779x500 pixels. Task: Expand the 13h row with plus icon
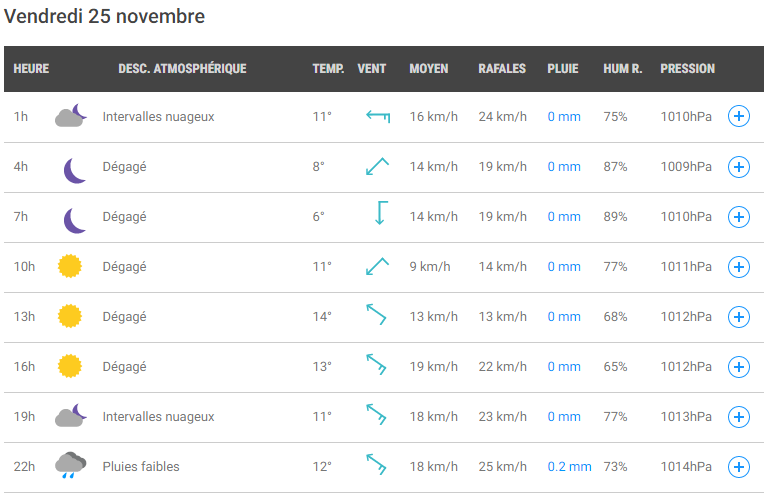click(x=738, y=317)
